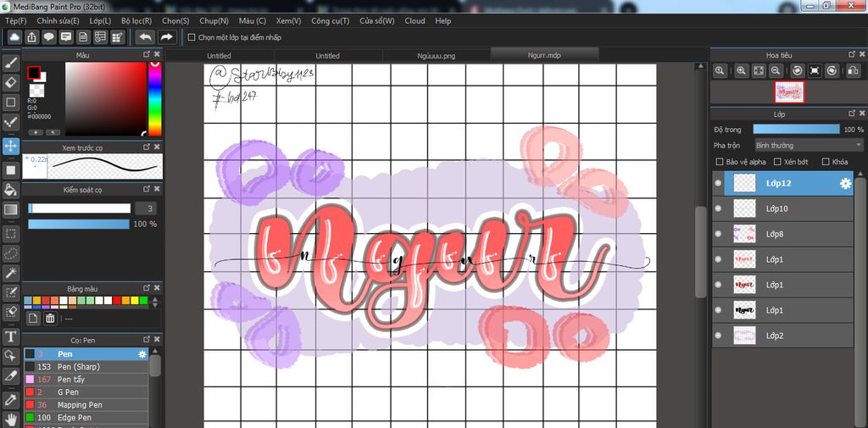Screen dimensions: 868x428
Task: Select the Select Pen tool
Action: tap(10, 292)
